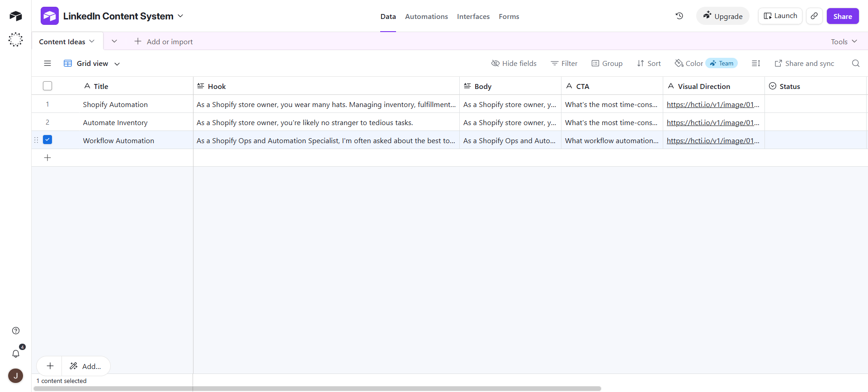The image size is (868, 392).
Task: Click Hook field long-text icon
Action: pos(201,86)
